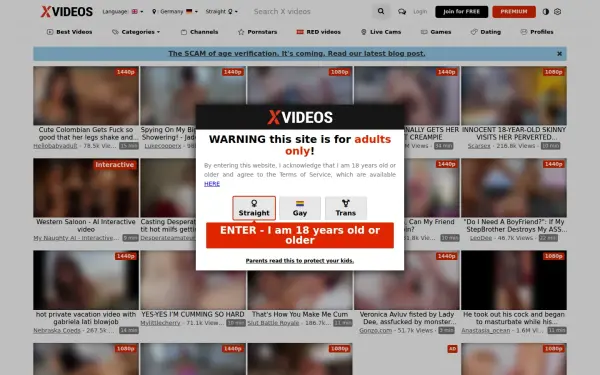Open the Best Videos menu item

tap(69, 32)
